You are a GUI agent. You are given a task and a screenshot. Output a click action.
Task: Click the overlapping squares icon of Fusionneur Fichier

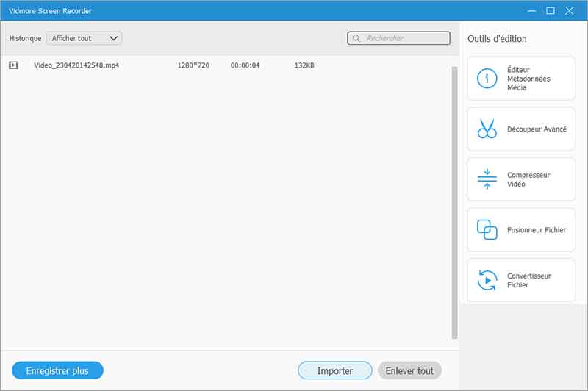(487, 229)
